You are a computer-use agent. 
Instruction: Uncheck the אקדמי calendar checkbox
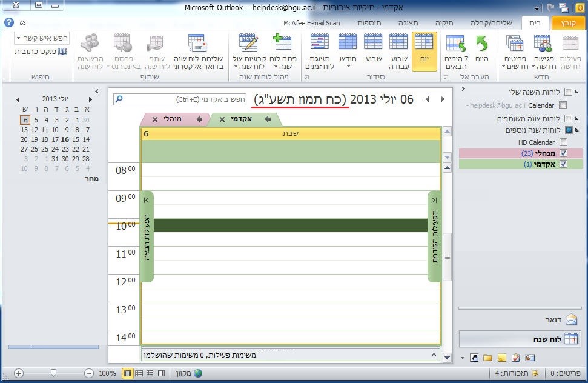(563, 164)
